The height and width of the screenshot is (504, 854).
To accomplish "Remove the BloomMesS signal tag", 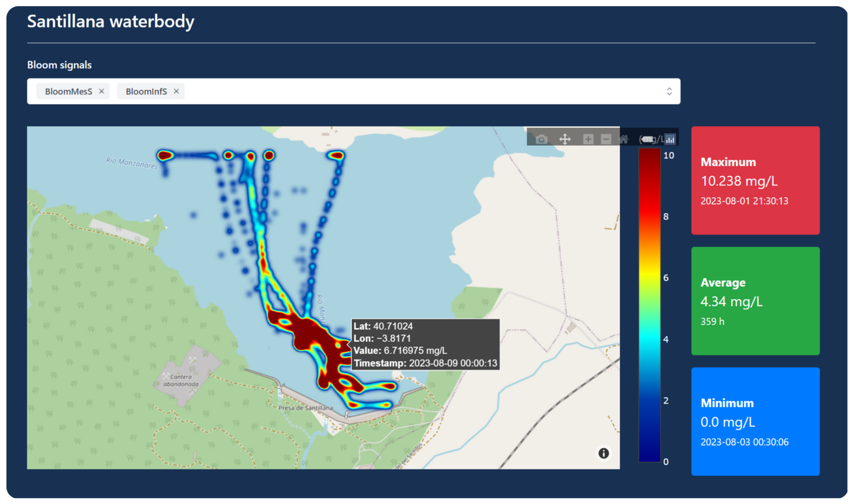I will (x=102, y=91).
